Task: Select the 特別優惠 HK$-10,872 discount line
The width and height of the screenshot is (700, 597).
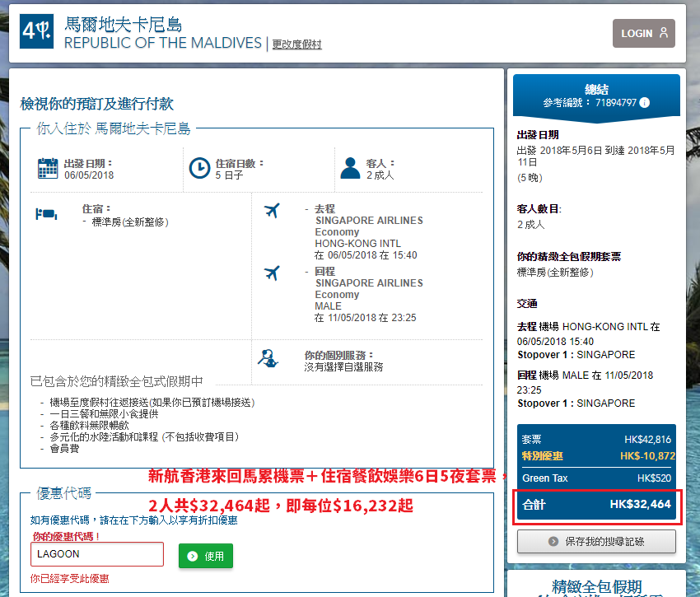Action: (598, 456)
